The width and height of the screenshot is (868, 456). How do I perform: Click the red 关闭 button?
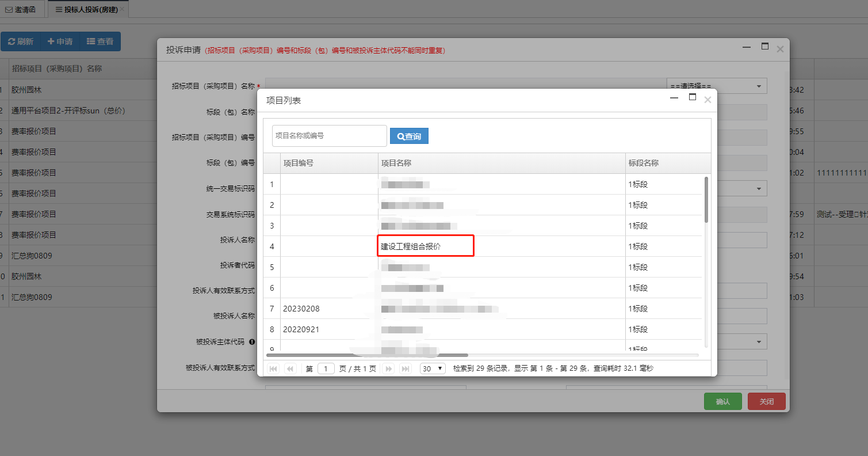(x=767, y=401)
